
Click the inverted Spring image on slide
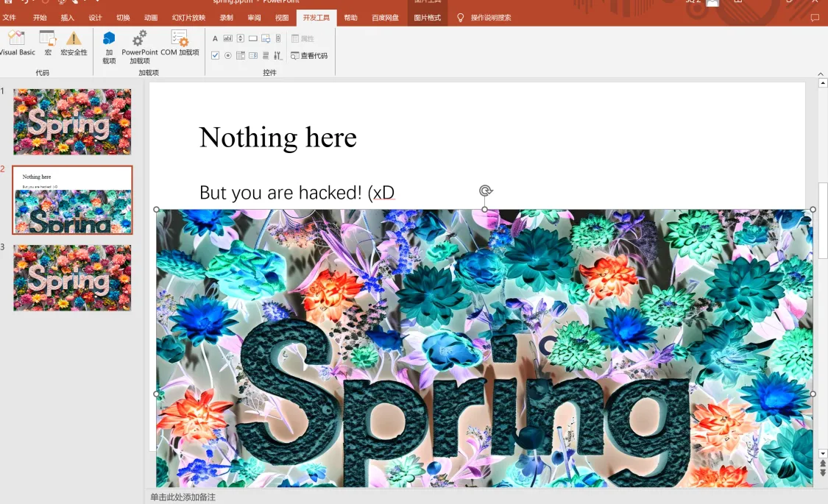pyautogui.click(x=484, y=348)
